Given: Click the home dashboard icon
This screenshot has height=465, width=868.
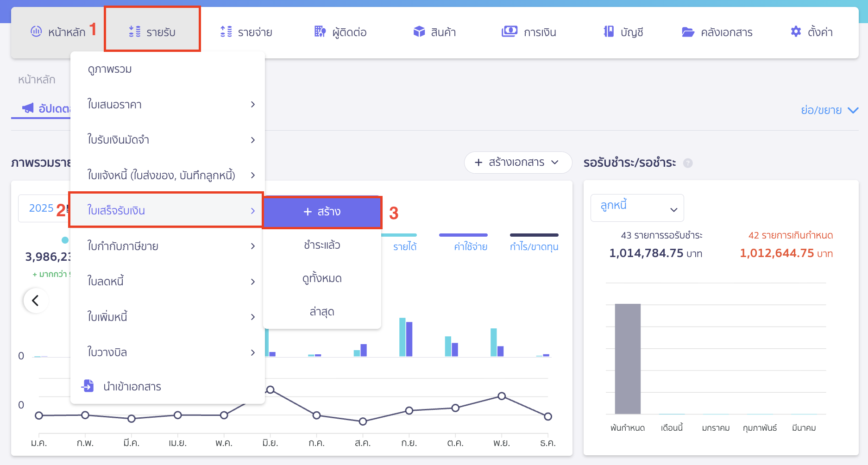Looking at the screenshot, I should [36, 31].
